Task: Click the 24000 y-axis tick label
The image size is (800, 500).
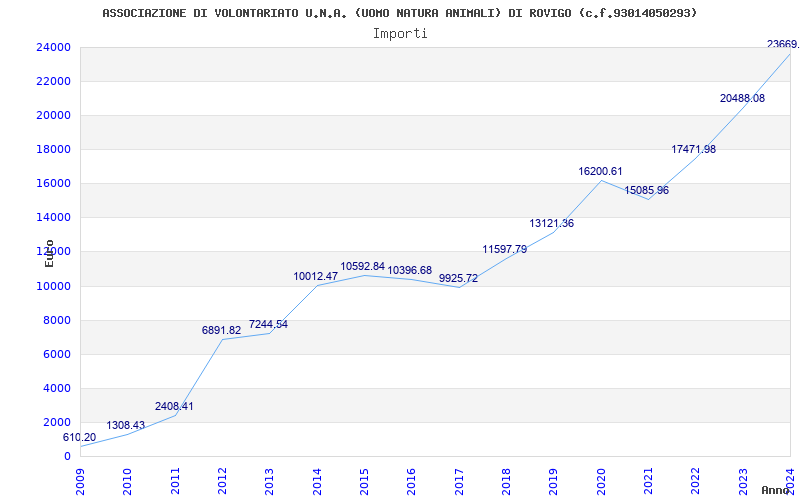Action: [x=53, y=47]
